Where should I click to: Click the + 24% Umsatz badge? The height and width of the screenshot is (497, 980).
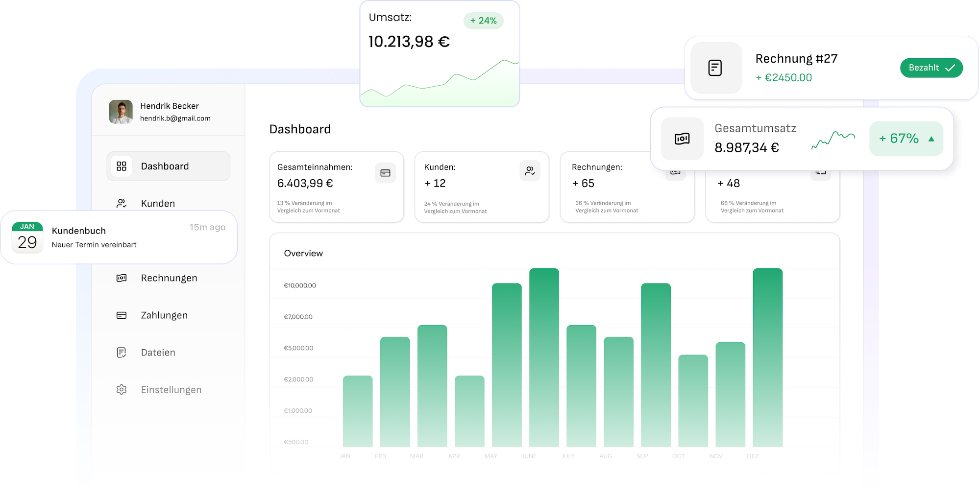[x=483, y=21]
